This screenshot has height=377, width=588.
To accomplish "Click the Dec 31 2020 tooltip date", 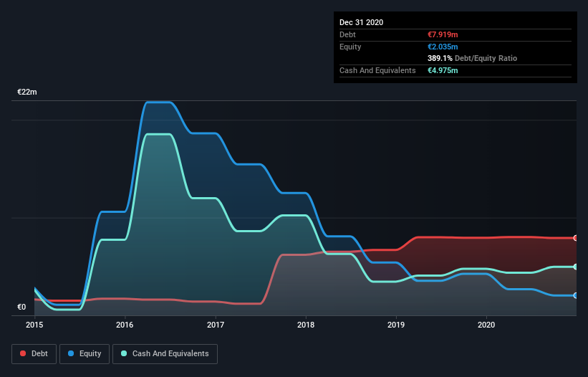I will [x=361, y=22].
